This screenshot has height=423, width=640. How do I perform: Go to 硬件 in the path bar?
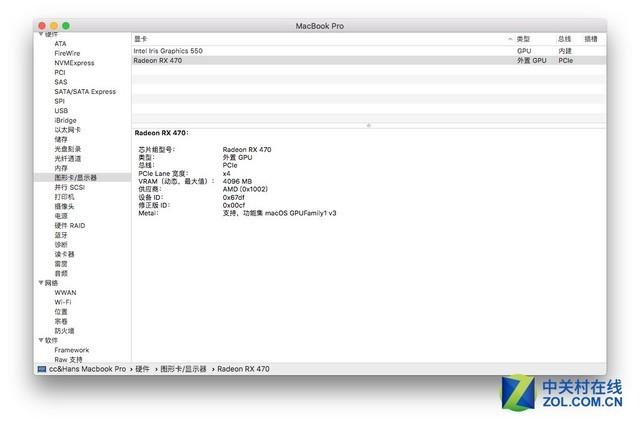(142, 369)
